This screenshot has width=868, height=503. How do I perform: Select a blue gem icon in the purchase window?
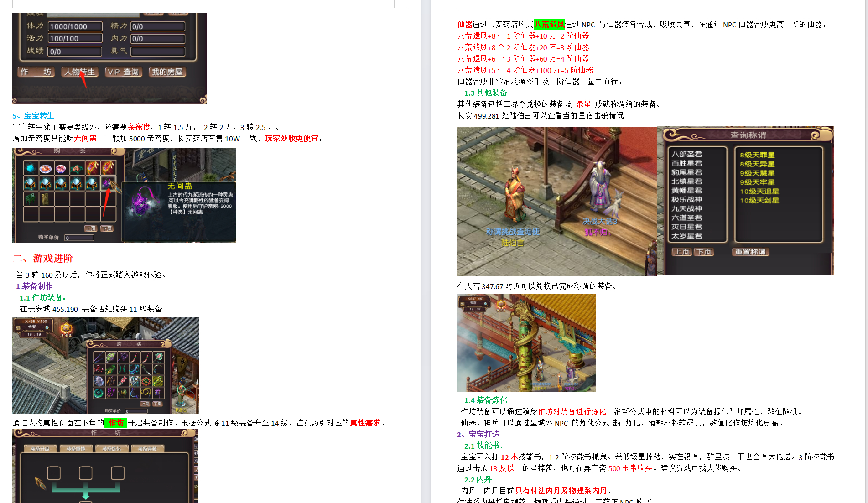click(31, 168)
